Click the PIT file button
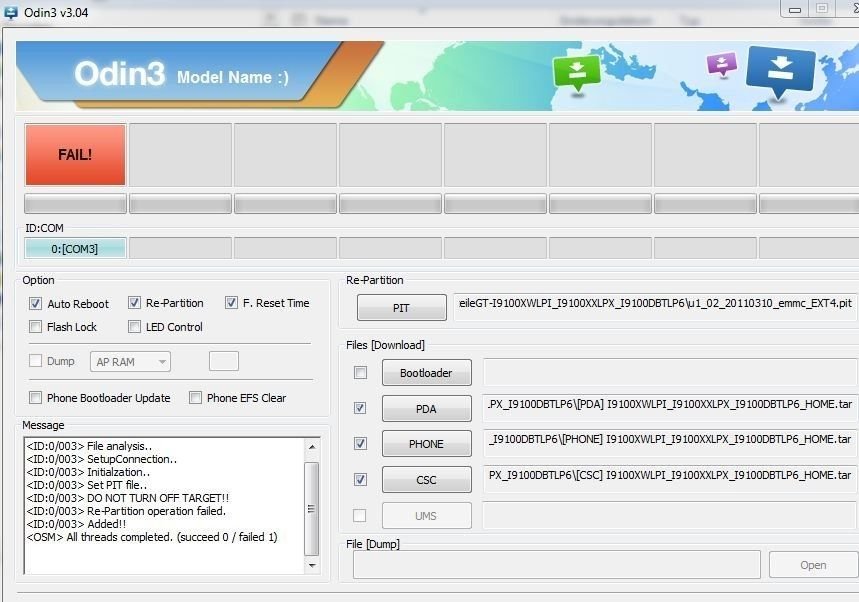This screenshot has height=602, width=859. pos(400,308)
